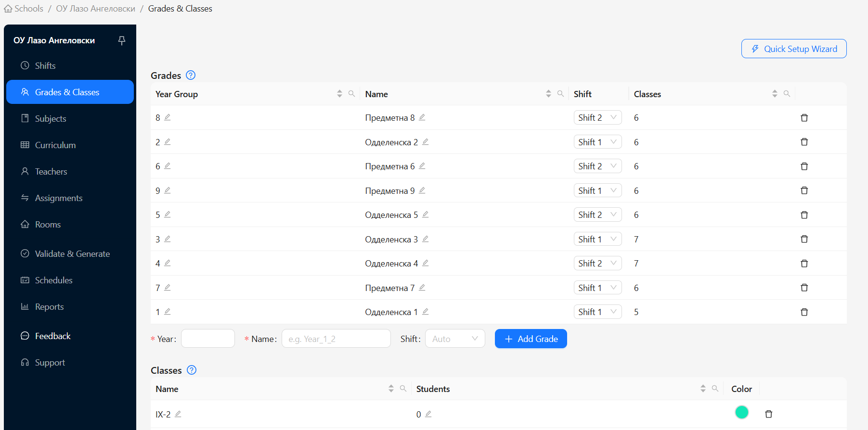Open Schedules in the sidebar
Viewport: 868px width, 430px height.
[x=70, y=280]
